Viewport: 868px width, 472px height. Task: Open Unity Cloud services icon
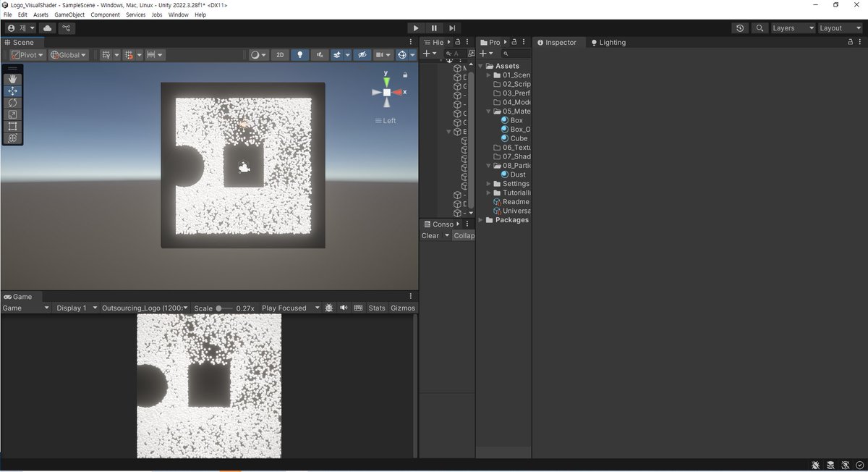click(48, 28)
